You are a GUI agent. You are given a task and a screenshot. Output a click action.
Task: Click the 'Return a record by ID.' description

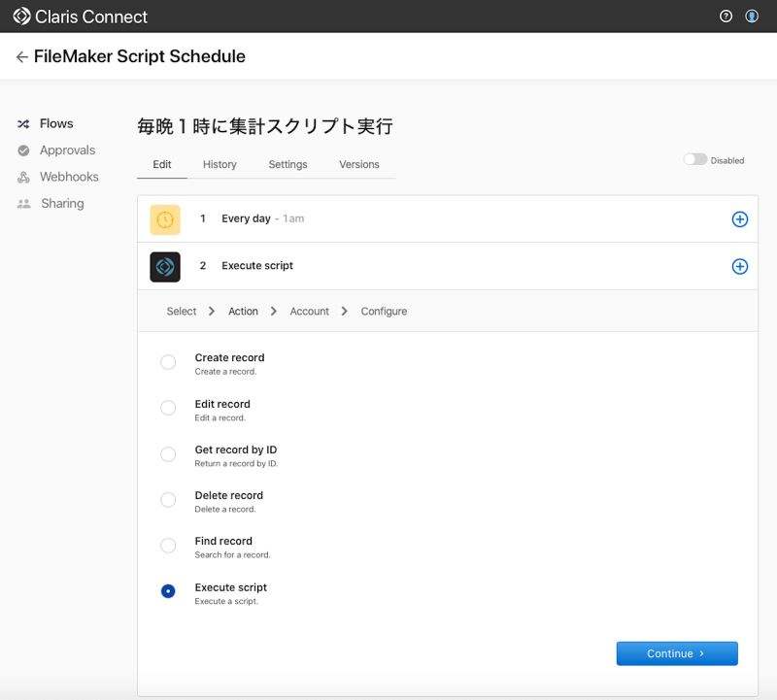coord(236,464)
